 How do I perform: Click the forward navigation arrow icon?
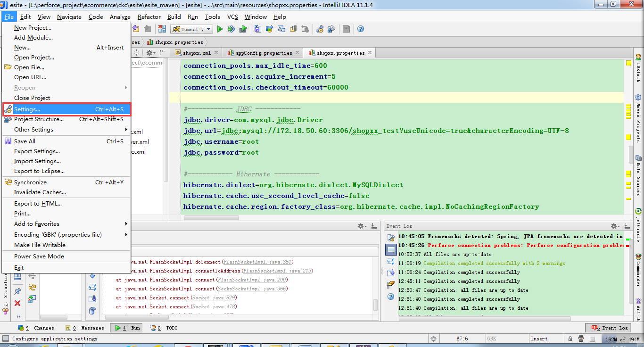pos(148,29)
